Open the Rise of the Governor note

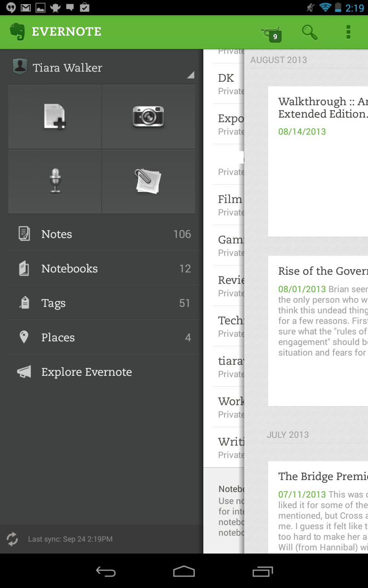pos(317,331)
